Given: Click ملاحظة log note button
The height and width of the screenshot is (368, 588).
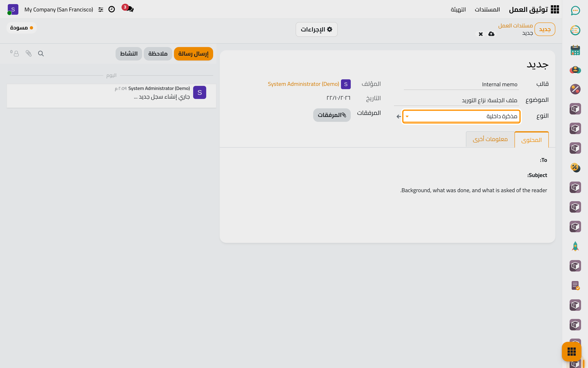Looking at the screenshot, I should click(158, 54).
